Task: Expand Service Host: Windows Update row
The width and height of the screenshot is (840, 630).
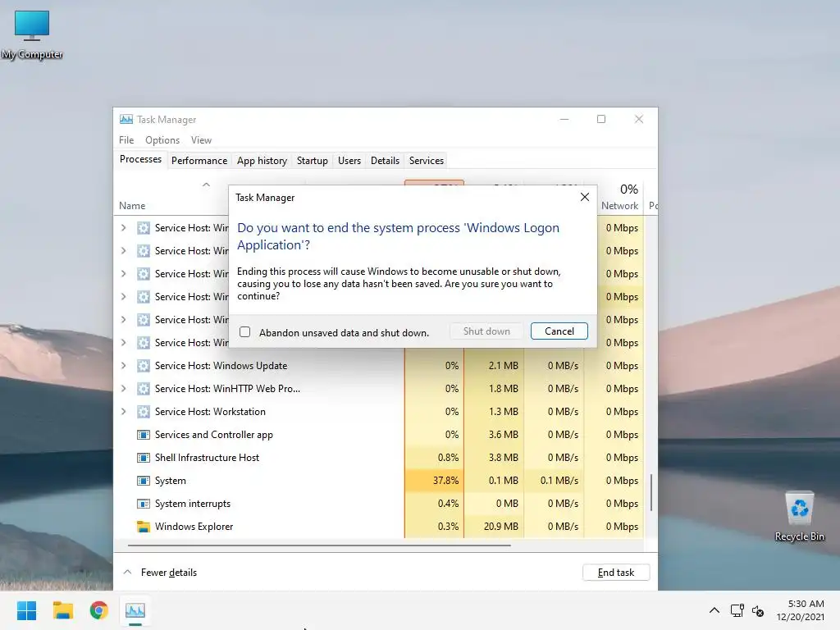Action: coord(124,365)
